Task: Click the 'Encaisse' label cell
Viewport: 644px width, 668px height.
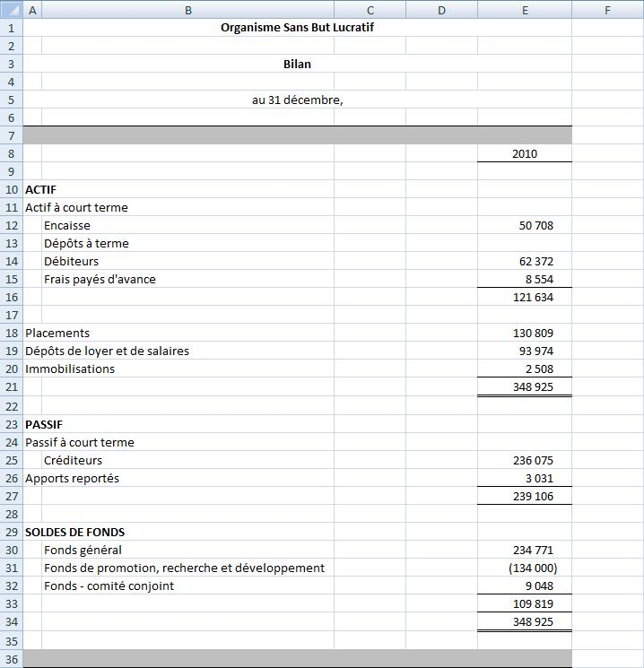Action: (67, 225)
